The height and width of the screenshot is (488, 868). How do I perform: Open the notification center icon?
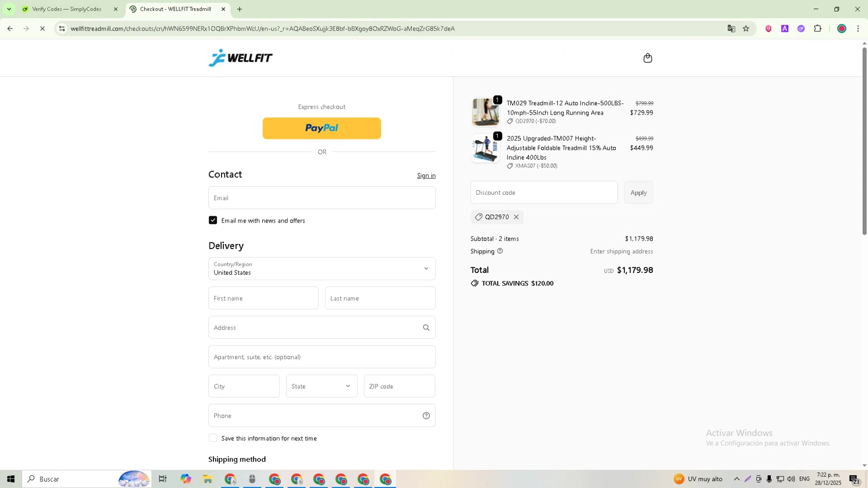[x=855, y=479]
